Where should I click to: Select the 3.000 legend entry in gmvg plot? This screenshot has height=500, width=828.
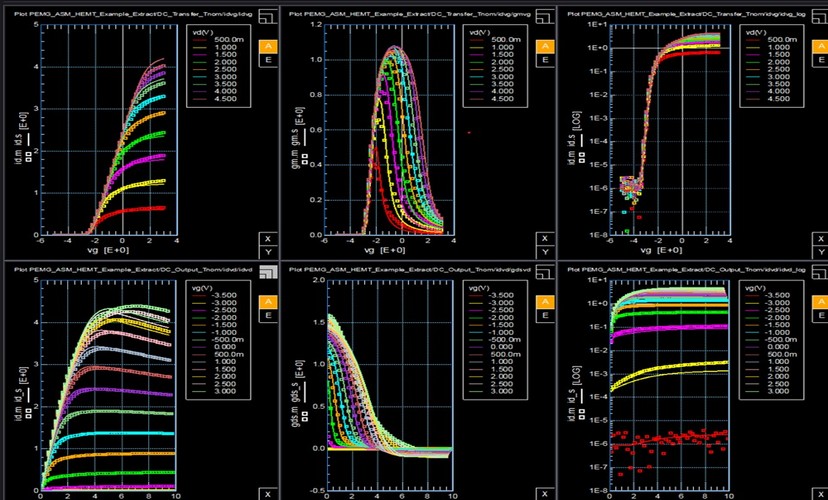[x=494, y=77]
